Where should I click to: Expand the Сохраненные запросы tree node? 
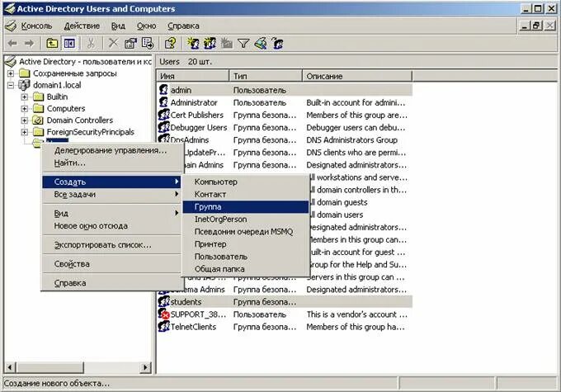(x=11, y=73)
